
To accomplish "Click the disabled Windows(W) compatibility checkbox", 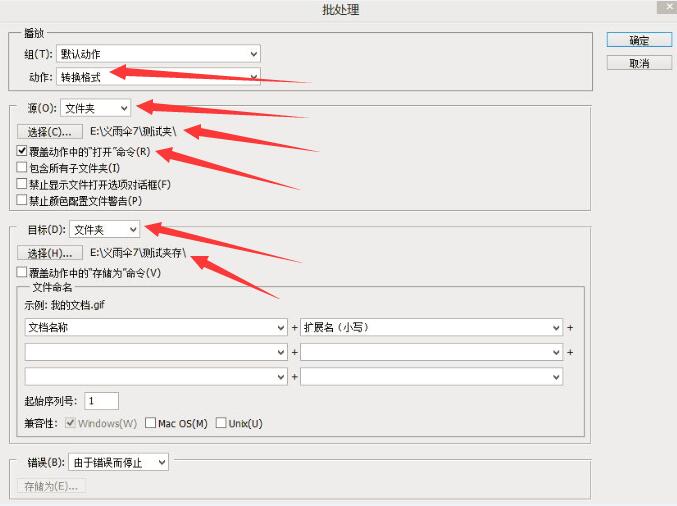I will pos(70,423).
